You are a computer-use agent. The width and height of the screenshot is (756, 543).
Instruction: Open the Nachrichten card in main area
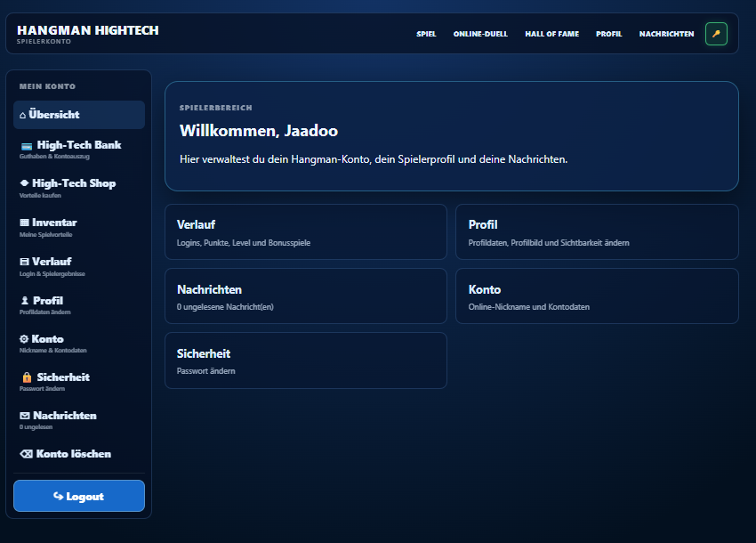pyautogui.click(x=306, y=296)
